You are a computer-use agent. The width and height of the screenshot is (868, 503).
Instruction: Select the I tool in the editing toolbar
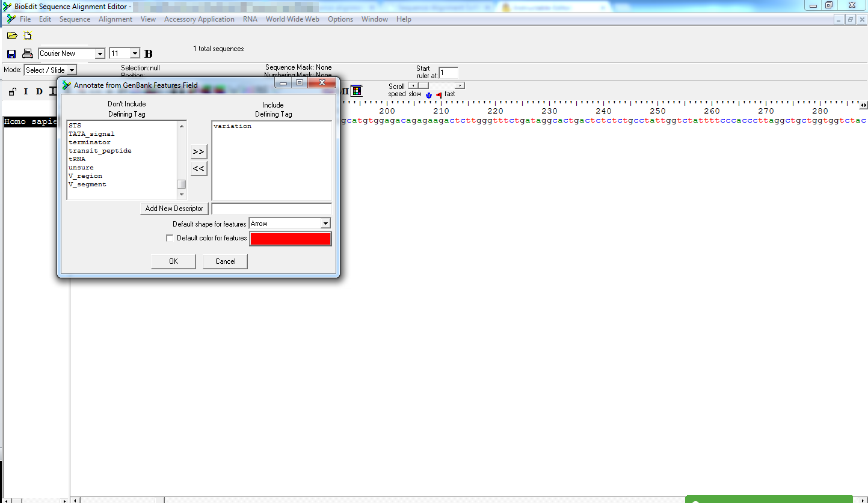pos(26,92)
